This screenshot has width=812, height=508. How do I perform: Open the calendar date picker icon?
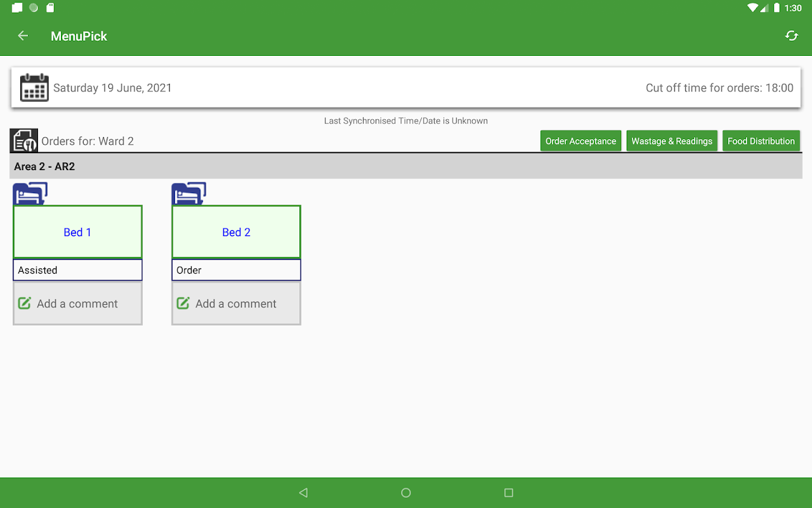pos(34,88)
